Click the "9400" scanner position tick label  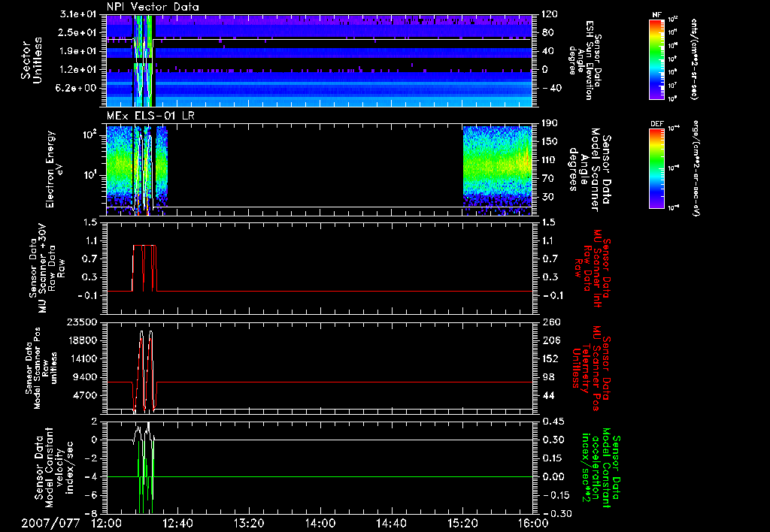(86, 377)
